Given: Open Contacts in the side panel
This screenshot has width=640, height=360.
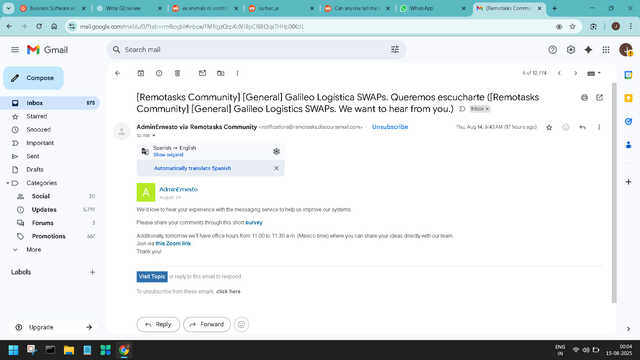Looking at the screenshot, I should click(x=629, y=144).
